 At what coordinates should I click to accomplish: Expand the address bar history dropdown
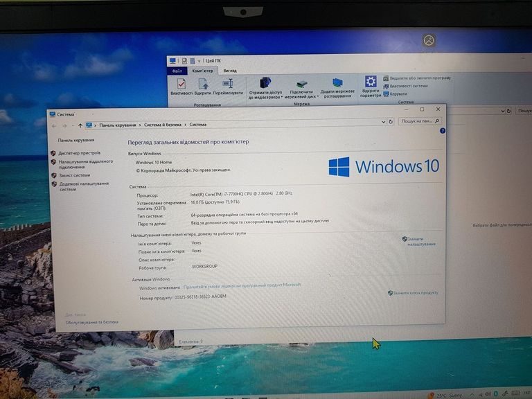383,122
